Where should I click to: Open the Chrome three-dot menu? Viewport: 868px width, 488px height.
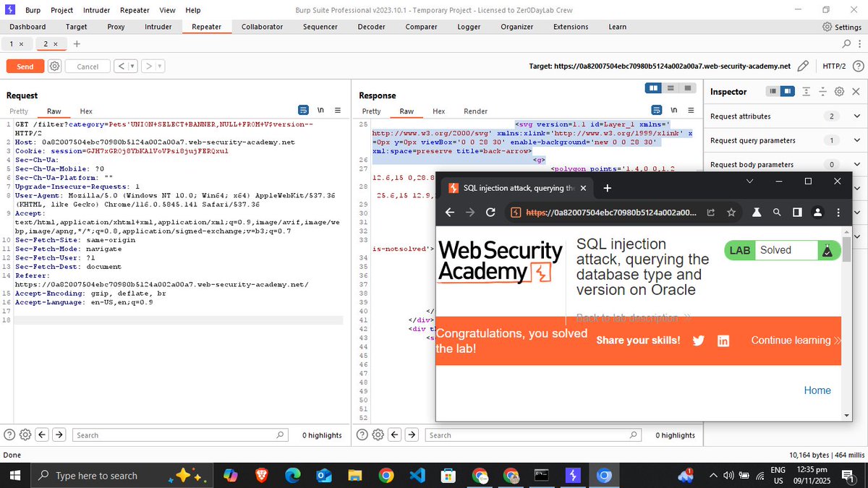point(838,213)
